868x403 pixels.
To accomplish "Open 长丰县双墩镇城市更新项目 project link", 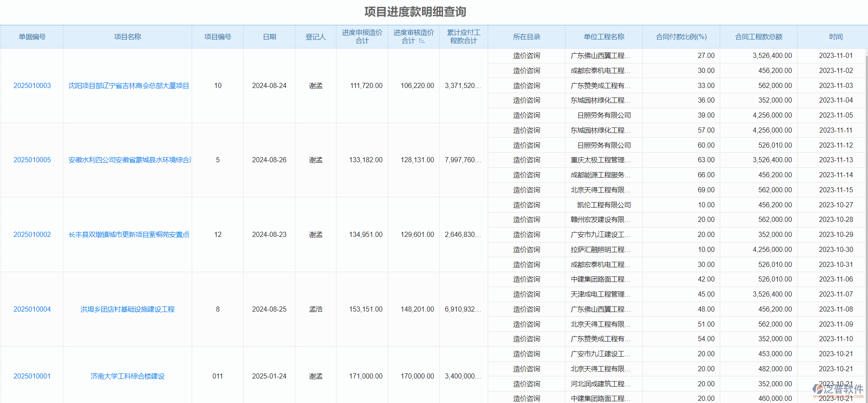I will (x=128, y=235).
